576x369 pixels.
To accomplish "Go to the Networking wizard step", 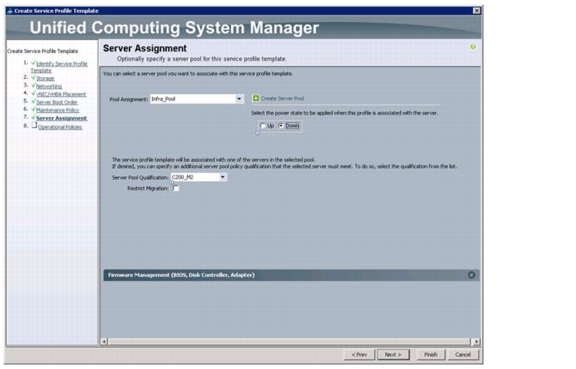I will (x=49, y=86).
